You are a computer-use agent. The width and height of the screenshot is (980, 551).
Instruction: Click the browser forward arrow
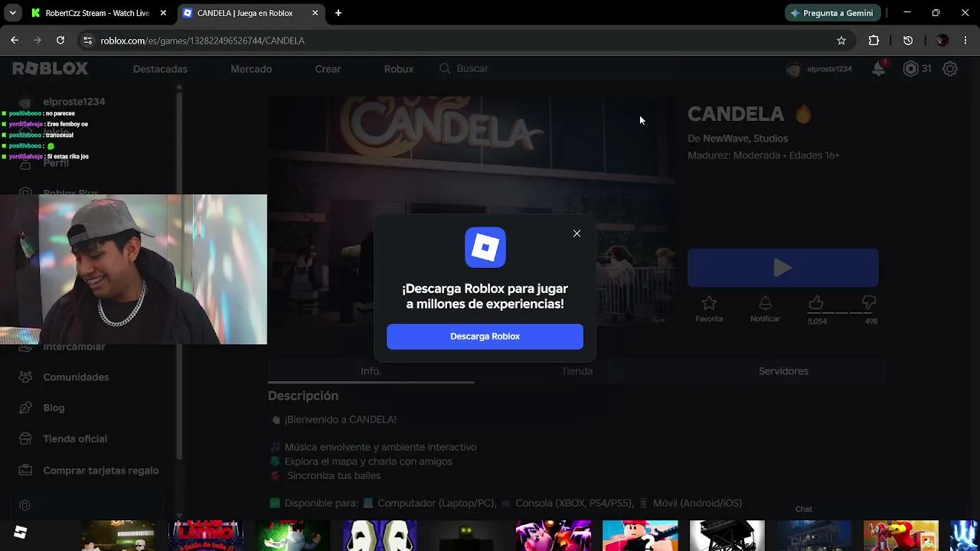click(x=37, y=41)
